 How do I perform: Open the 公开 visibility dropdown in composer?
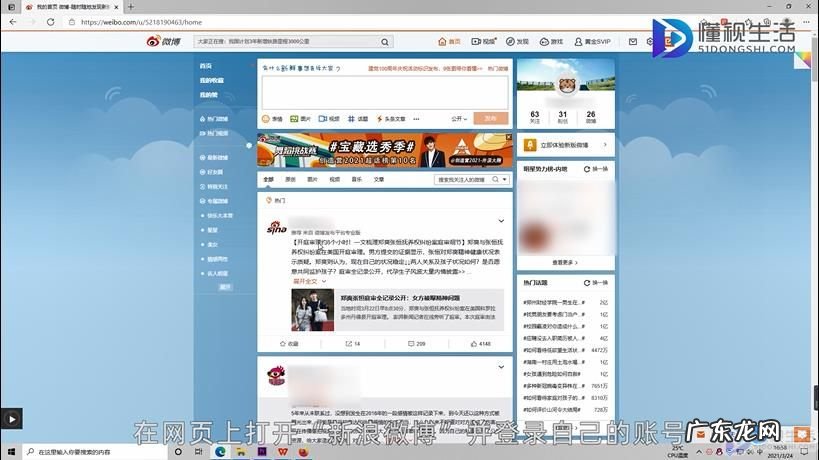(x=459, y=119)
